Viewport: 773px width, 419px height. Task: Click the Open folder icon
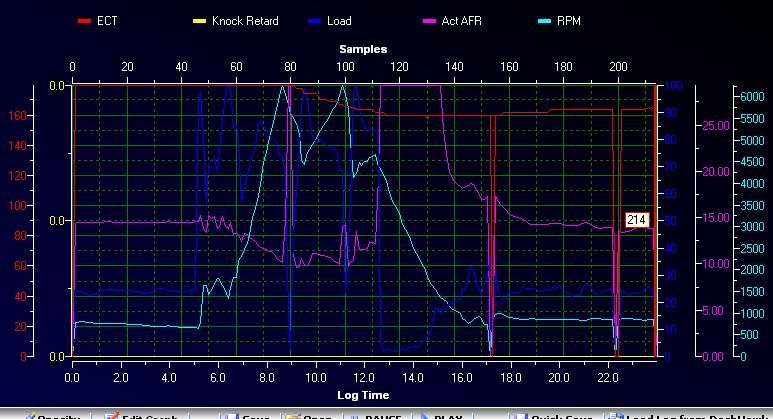[292, 415]
